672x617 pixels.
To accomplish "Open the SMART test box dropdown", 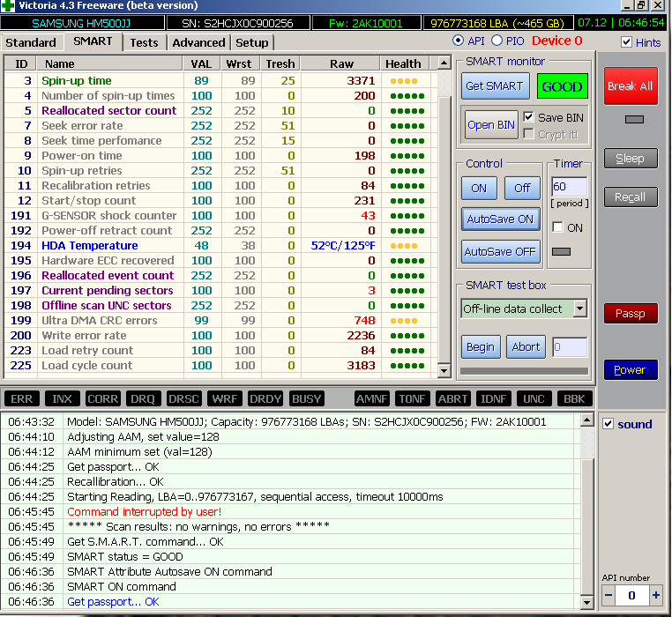I will pos(579,308).
